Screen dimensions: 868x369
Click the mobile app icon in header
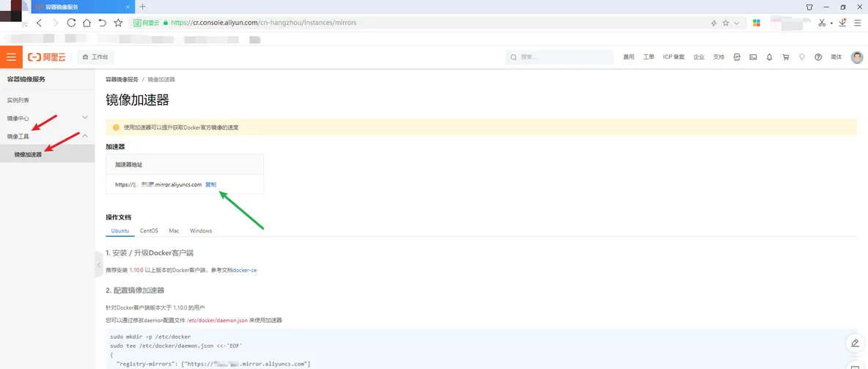pos(737,57)
